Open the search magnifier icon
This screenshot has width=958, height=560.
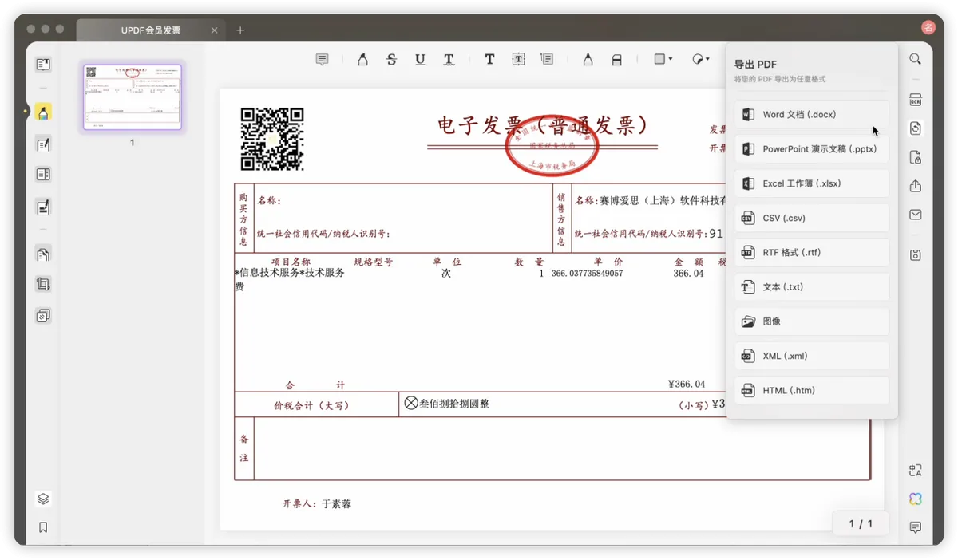(x=916, y=59)
